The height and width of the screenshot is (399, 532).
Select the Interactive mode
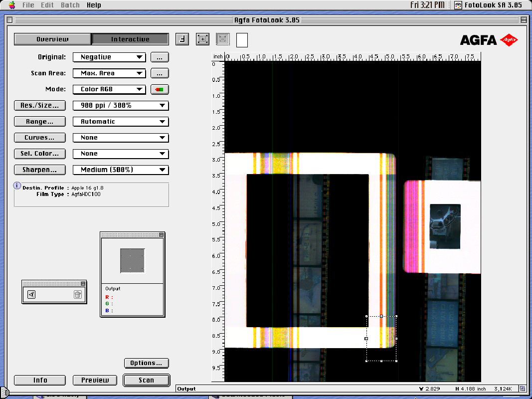tap(130, 39)
